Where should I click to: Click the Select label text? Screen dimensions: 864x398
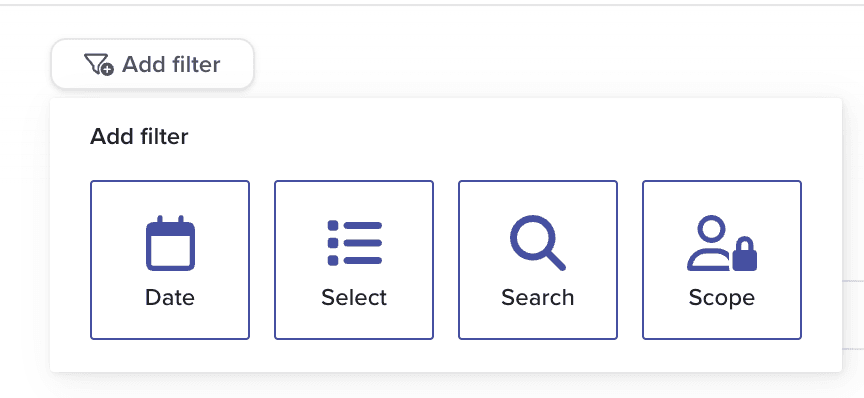(x=354, y=298)
